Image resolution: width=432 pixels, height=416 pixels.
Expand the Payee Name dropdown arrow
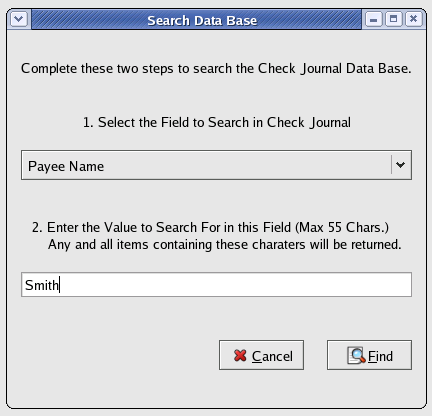tap(400, 165)
